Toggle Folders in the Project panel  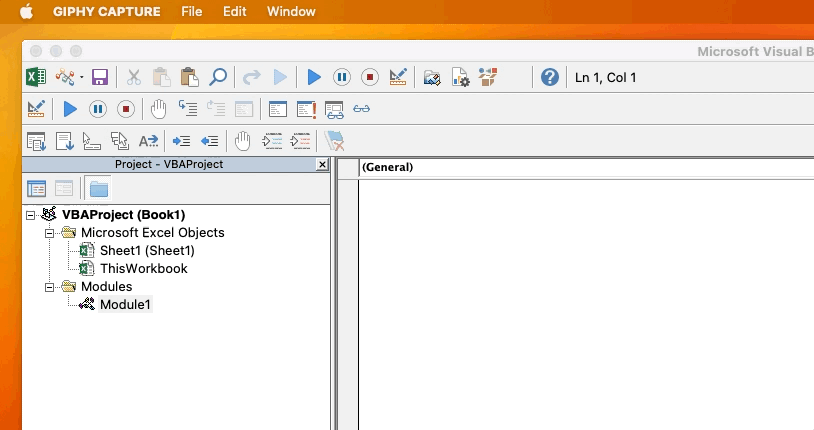(99, 189)
